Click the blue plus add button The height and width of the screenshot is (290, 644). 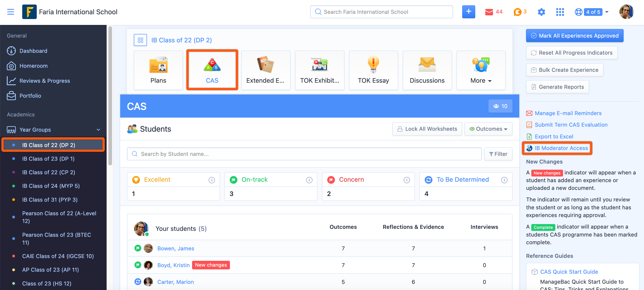click(468, 12)
